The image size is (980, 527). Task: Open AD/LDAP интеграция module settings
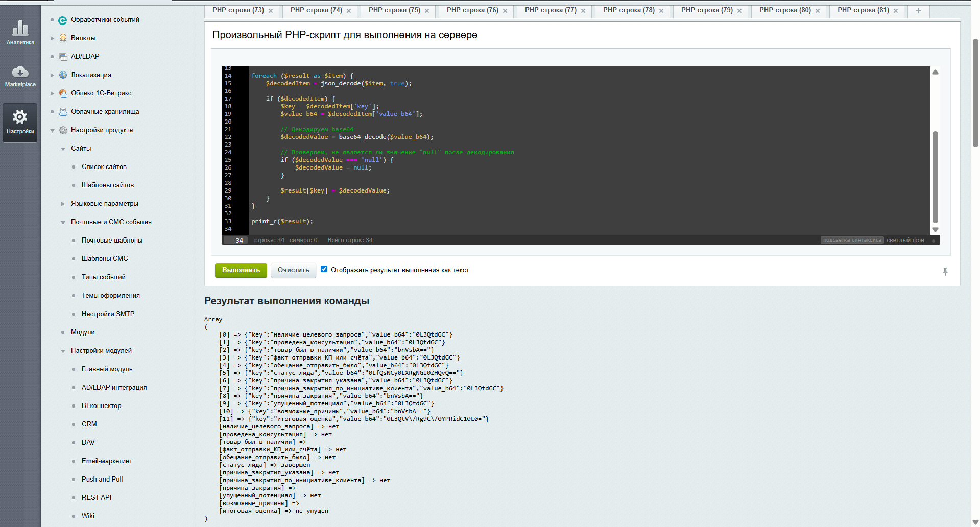pyautogui.click(x=114, y=388)
